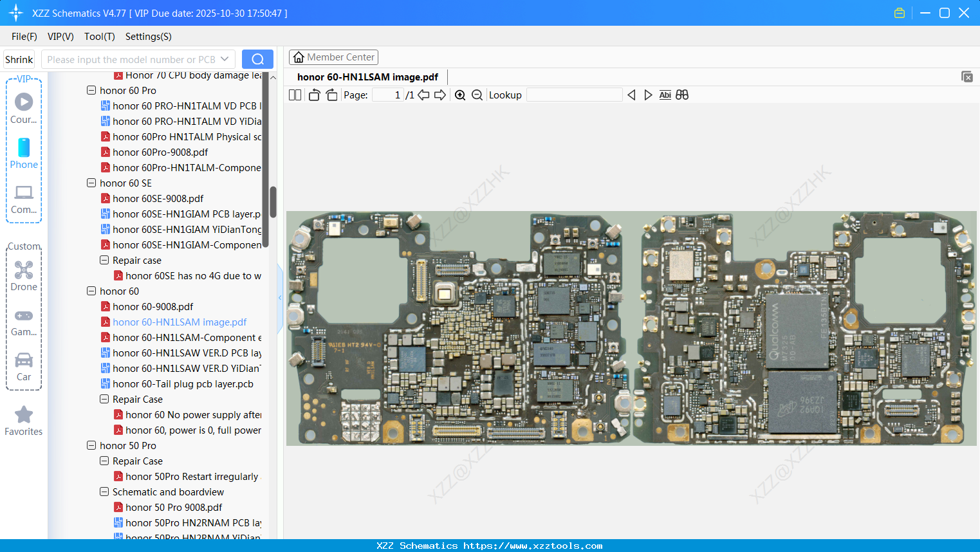Open honor 60-HN1LSAM image.pdf in tree
This screenshot has height=552, width=980.
click(x=180, y=322)
